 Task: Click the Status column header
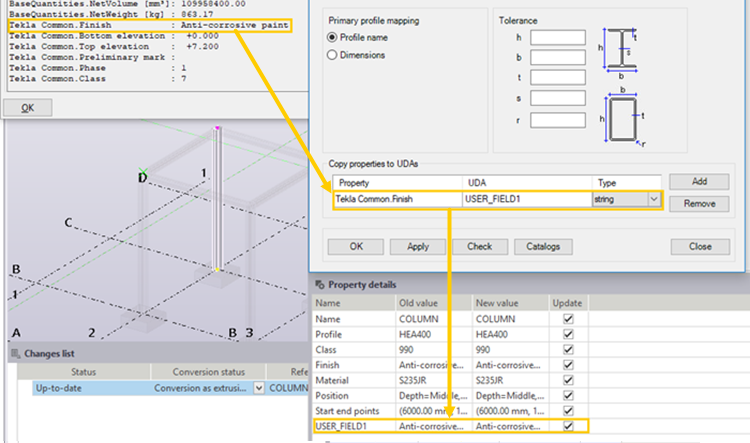90,371
